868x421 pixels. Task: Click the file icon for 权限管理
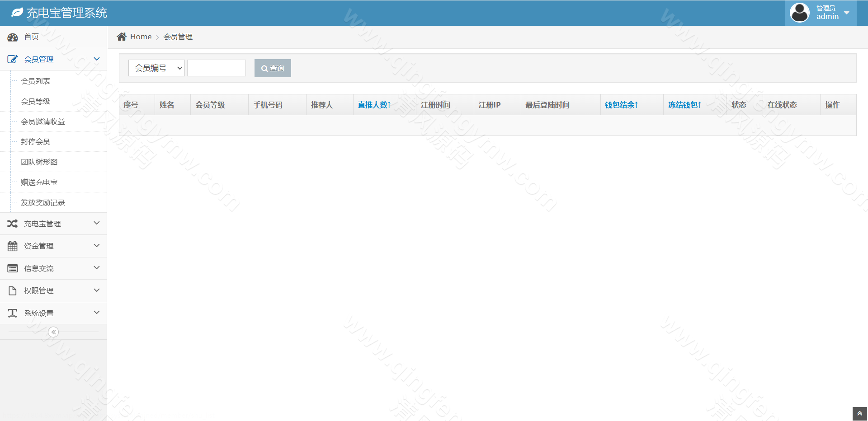coord(13,291)
